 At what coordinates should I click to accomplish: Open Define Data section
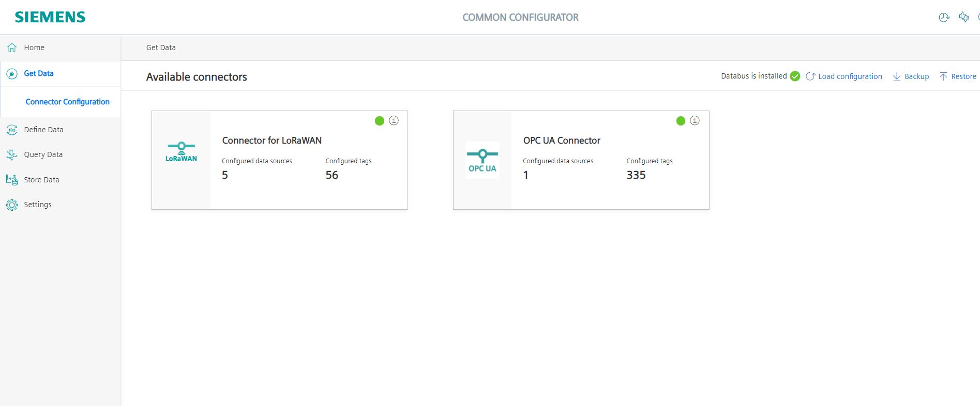[61, 130]
